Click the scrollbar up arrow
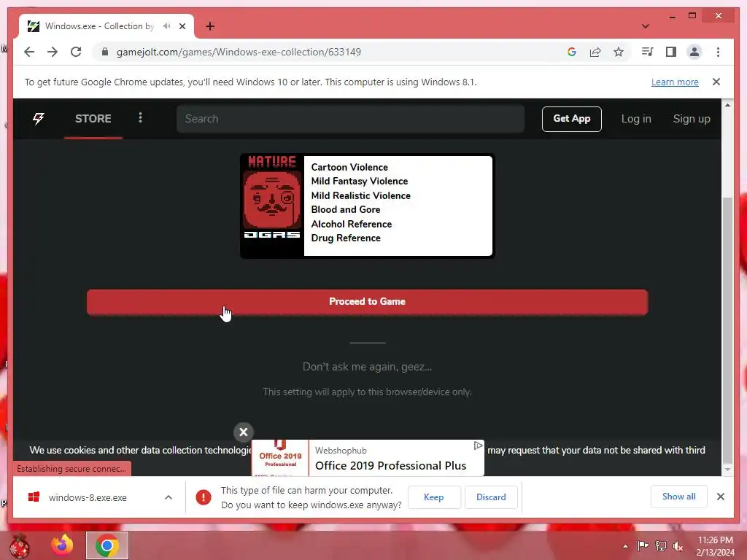 tap(727, 105)
